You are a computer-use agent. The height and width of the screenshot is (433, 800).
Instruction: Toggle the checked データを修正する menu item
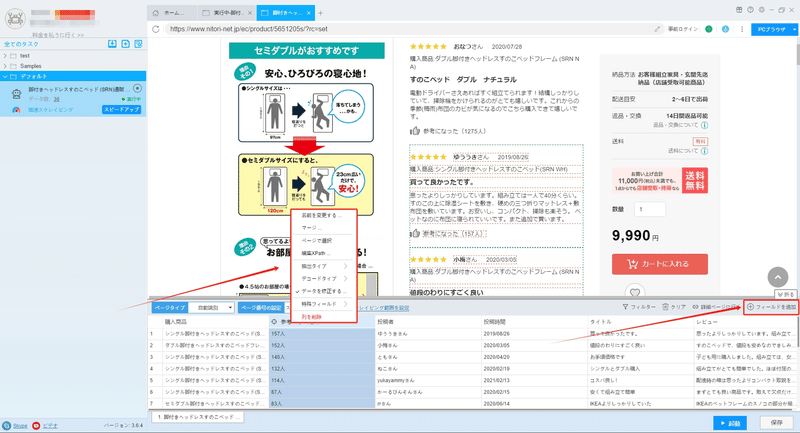(323, 291)
